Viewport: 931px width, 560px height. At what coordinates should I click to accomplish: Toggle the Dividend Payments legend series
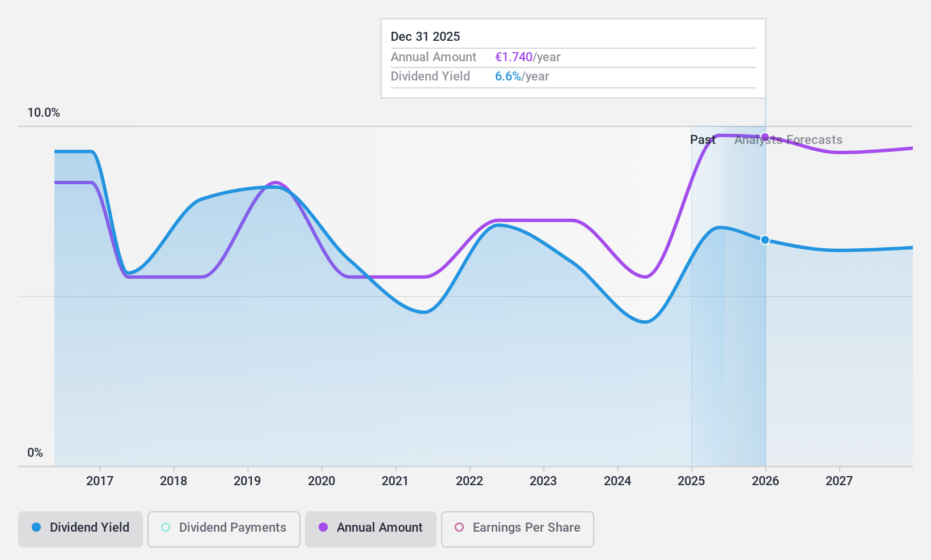224,529
